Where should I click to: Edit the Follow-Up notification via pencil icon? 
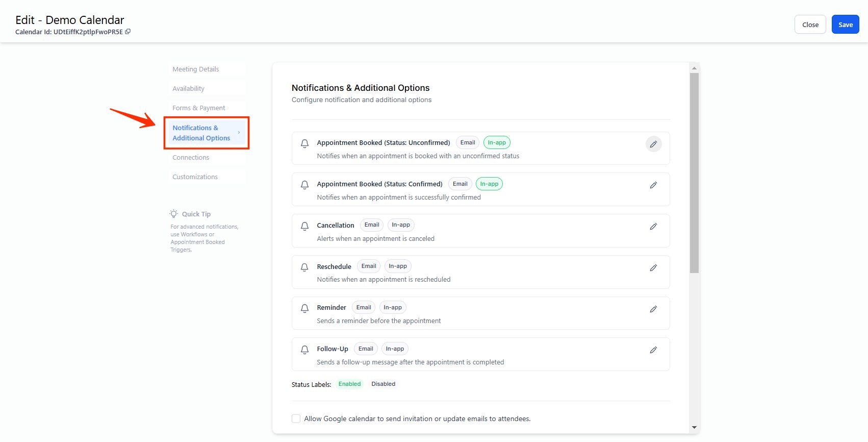pos(653,350)
